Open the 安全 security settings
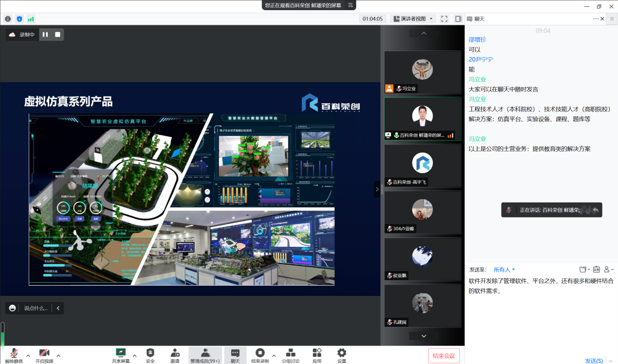The height and width of the screenshot is (364, 618). [x=150, y=355]
